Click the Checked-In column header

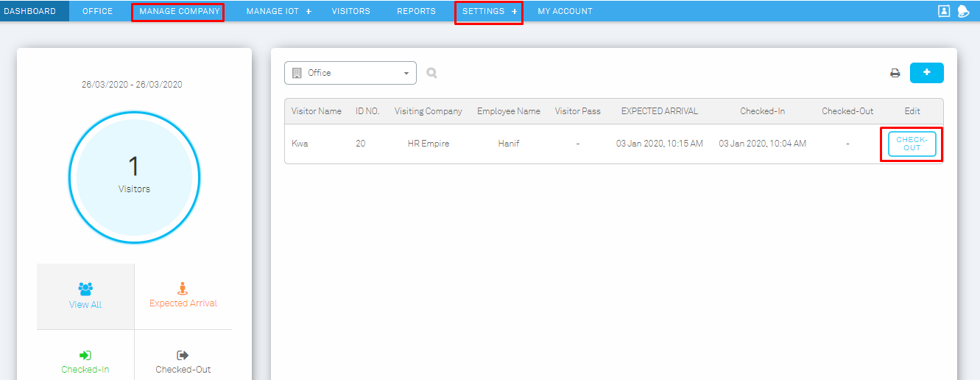(x=763, y=111)
